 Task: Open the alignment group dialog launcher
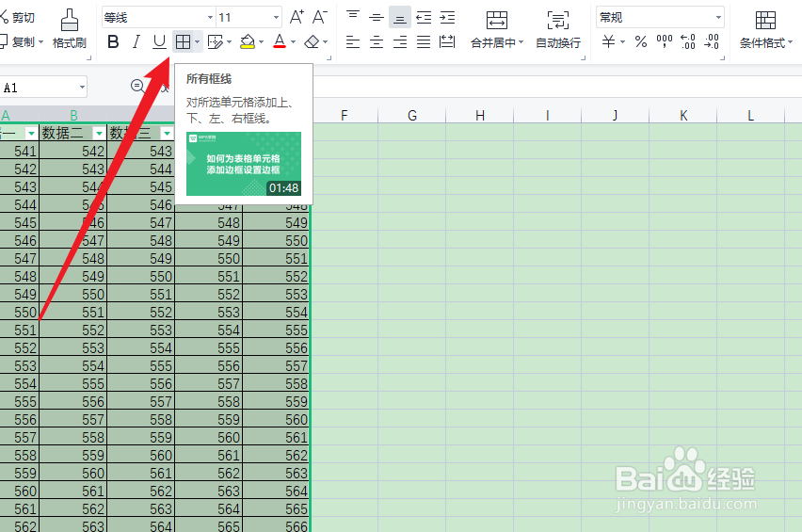tap(583, 57)
